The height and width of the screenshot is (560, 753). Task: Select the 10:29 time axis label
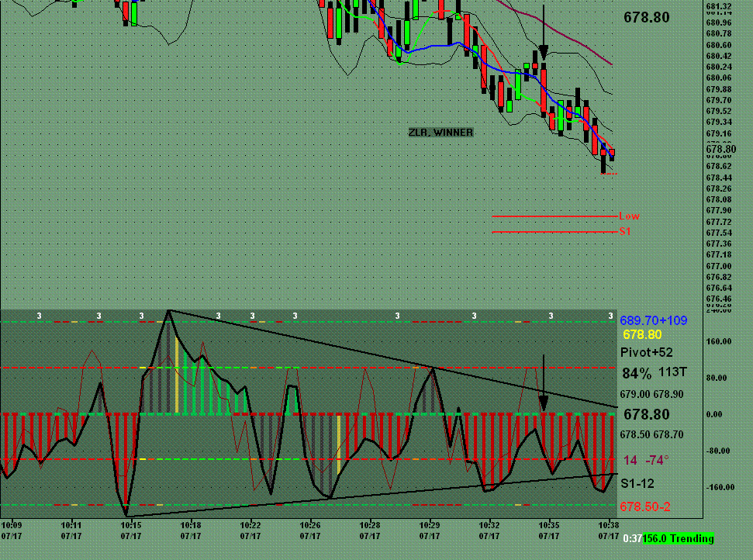[x=430, y=524]
